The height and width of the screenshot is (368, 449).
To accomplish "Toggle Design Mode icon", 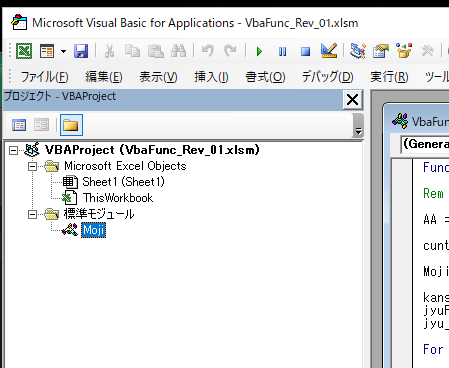I will pyautogui.click(x=329, y=51).
